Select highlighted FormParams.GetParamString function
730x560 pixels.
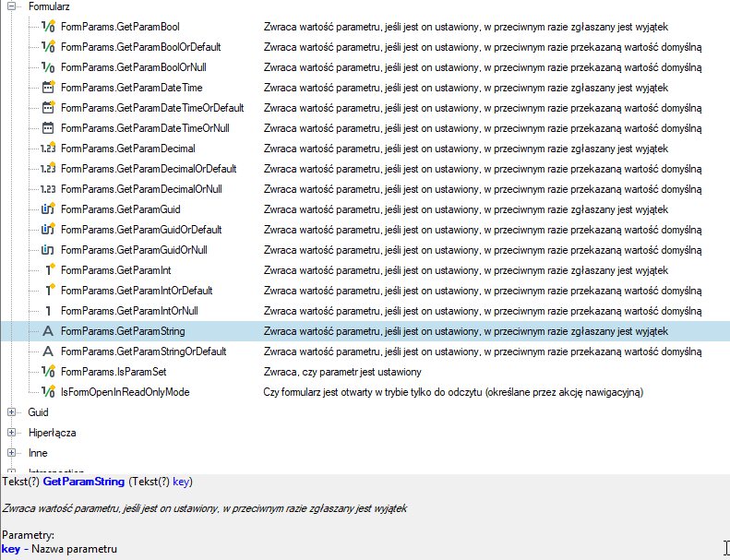(x=123, y=331)
